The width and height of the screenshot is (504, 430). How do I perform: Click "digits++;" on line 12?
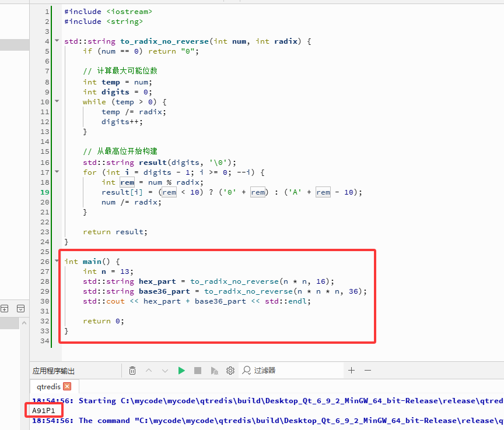coord(122,122)
